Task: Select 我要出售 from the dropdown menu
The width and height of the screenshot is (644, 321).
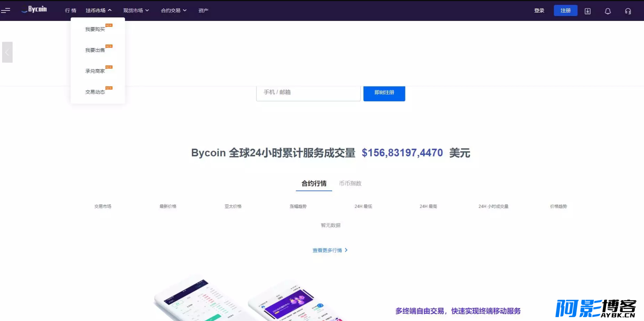Action: [x=95, y=50]
